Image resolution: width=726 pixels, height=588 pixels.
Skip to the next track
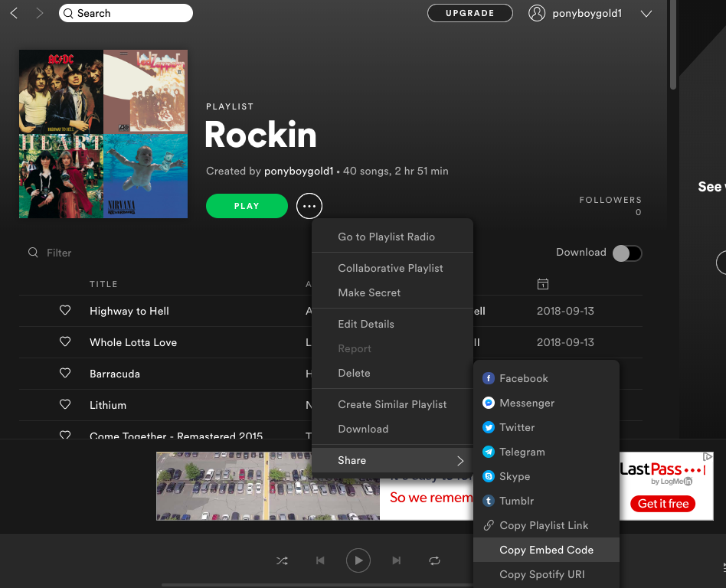(x=397, y=560)
